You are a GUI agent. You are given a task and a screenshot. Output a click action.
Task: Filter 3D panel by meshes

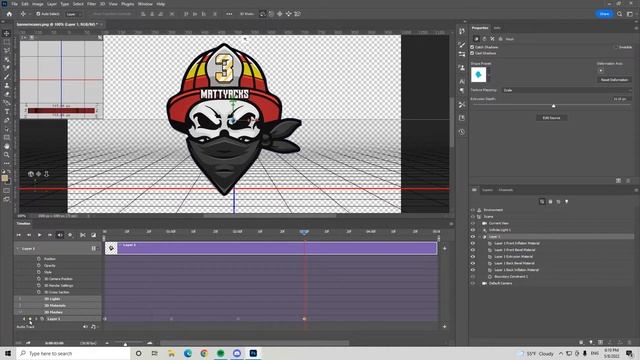(550, 202)
